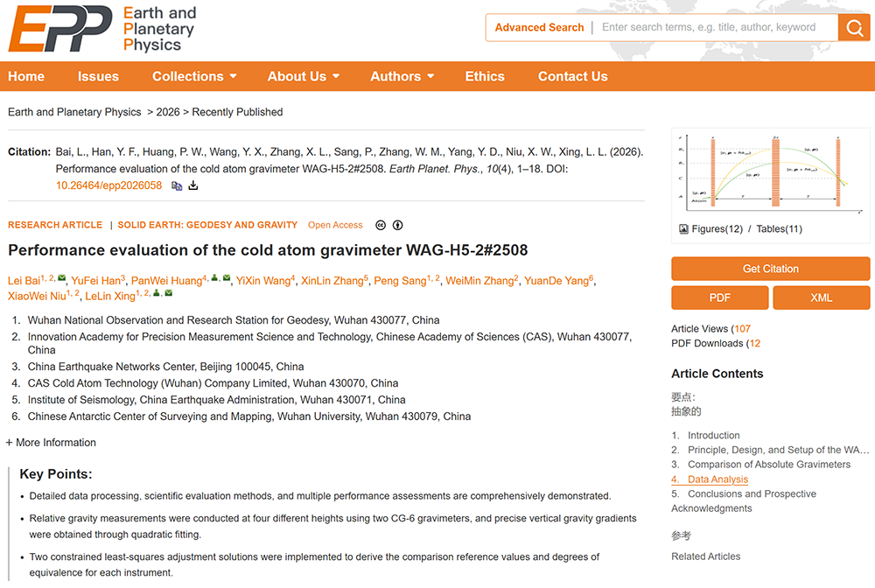This screenshot has width=875, height=588.
Task: Go to the Home menu item
Action: 26,76
